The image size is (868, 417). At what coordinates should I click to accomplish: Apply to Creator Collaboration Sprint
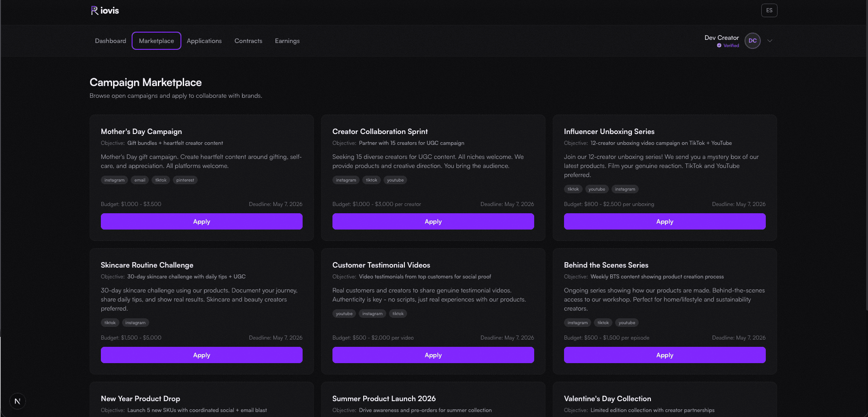pyautogui.click(x=433, y=221)
